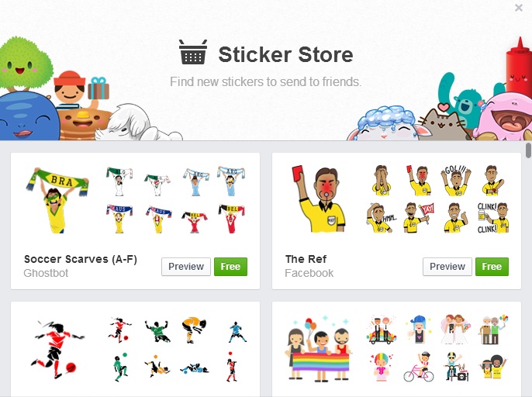This screenshot has width=532, height=397.
Task: Select the rainbow pride banner sticker
Action: click(x=319, y=350)
